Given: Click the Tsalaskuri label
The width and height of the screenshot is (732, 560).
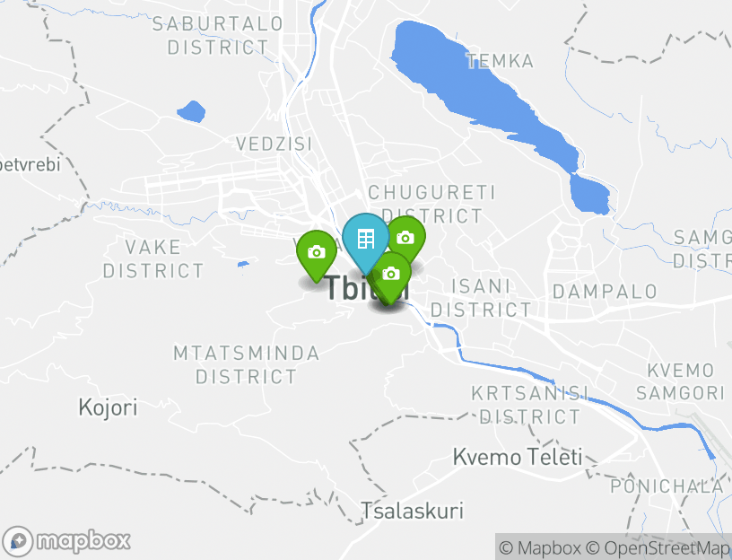Looking at the screenshot, I should click(x=413, y=511).
